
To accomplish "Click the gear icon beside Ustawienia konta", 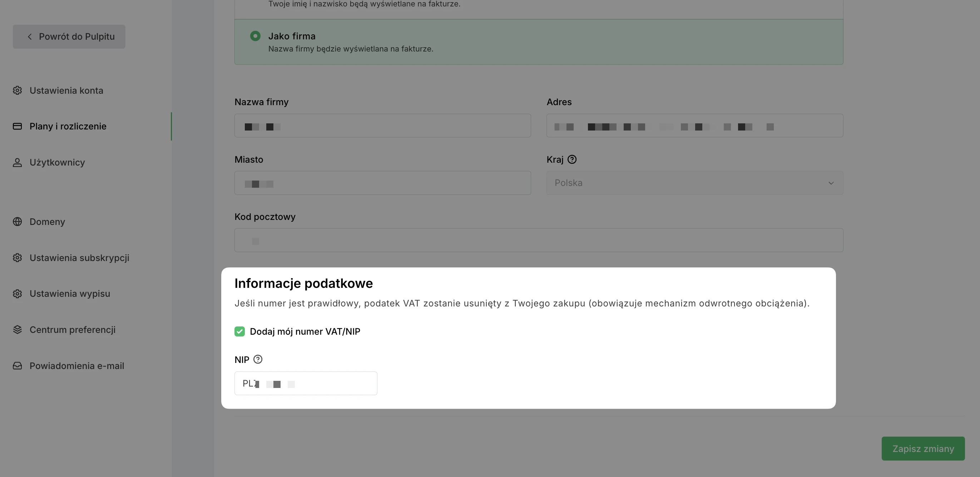I will coord(17,90).
